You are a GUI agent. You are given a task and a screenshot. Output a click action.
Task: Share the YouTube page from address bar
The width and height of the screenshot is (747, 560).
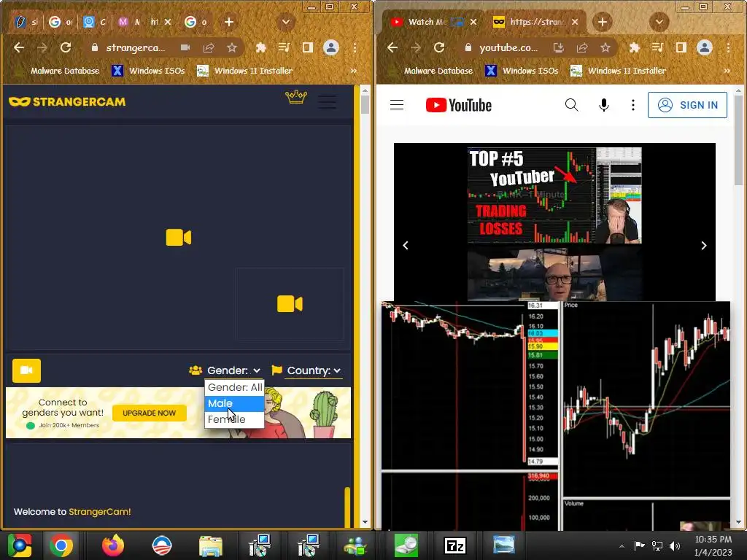click(x=582, y=47)
